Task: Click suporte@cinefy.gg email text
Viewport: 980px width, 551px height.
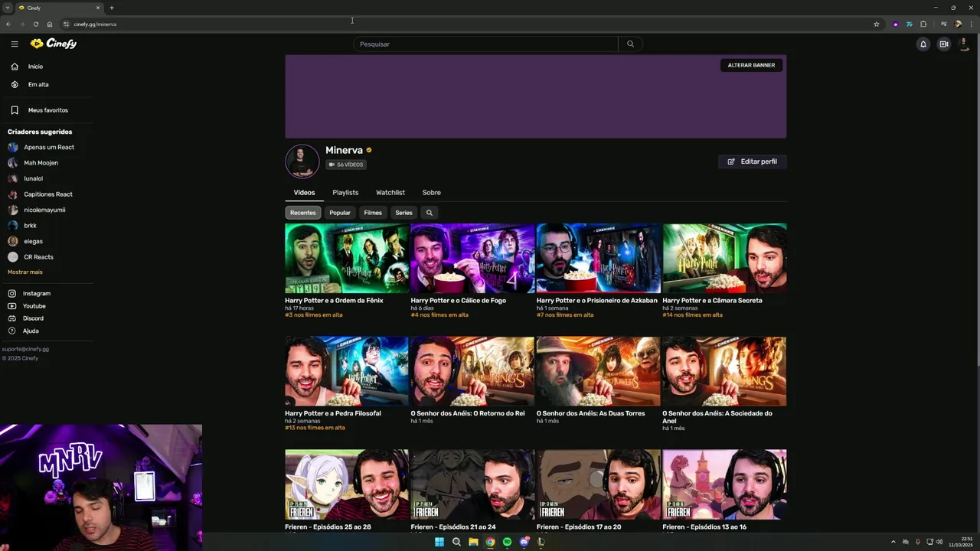Action: pos(25,349)
